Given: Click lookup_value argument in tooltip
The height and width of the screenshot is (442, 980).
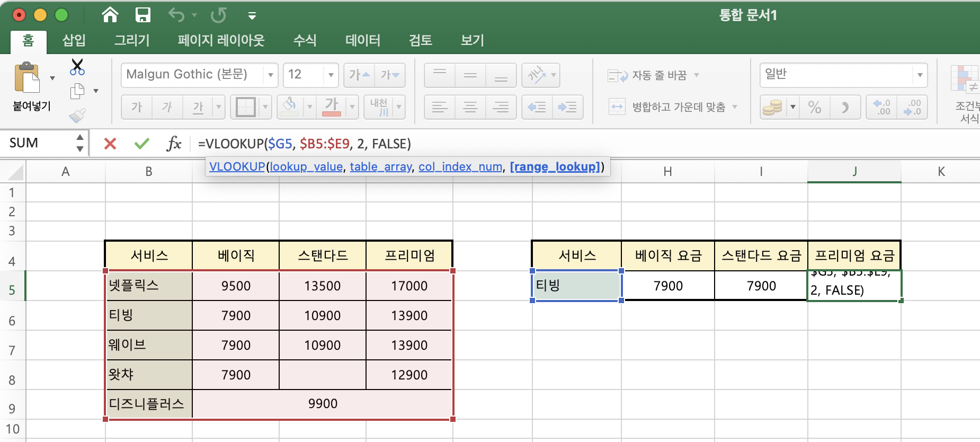Looking at the screenshot, I should coord(306,166).
